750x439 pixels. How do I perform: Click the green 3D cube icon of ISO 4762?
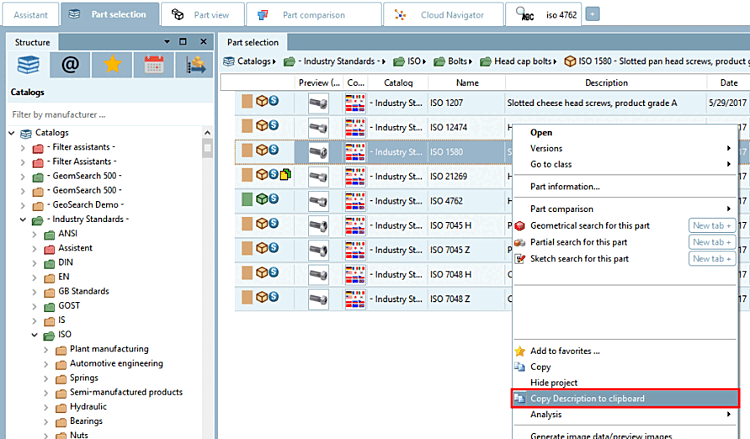pyautogui.click(x=262, y=198)
